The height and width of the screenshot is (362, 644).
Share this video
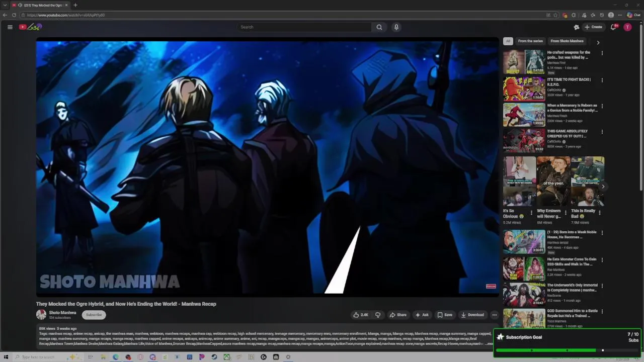(398, 315)
